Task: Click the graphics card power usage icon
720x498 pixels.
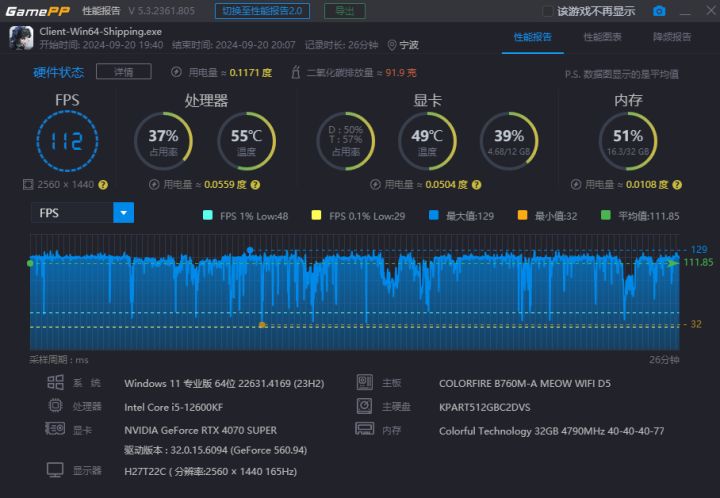Action: click(375, 185)
